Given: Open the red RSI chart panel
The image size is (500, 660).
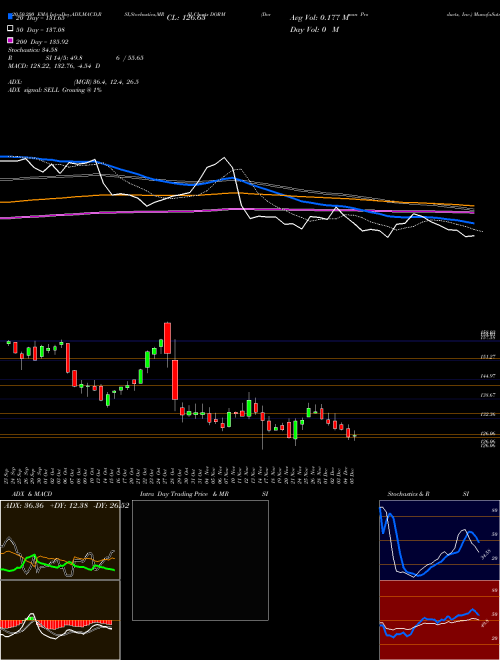Looking at the screenshot, I should pyautogui.click(x=439, y=620).
